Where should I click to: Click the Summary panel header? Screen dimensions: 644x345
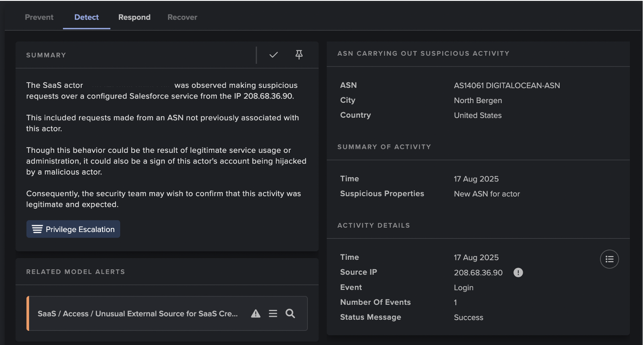click(46, 55)
